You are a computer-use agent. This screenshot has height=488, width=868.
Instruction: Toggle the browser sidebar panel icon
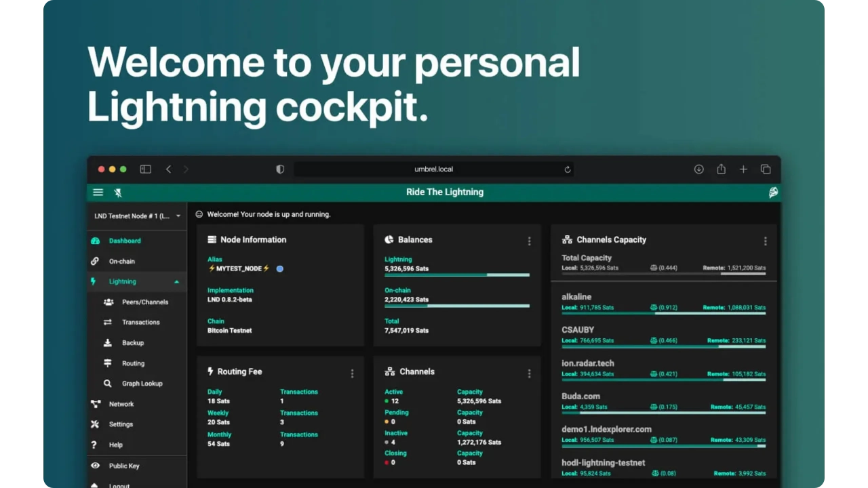point(145,169)
